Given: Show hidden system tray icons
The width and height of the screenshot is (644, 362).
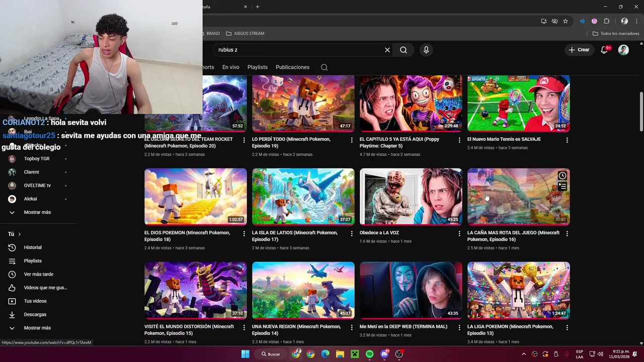Looking at the screenshot, I should click(x=523, y=354).
